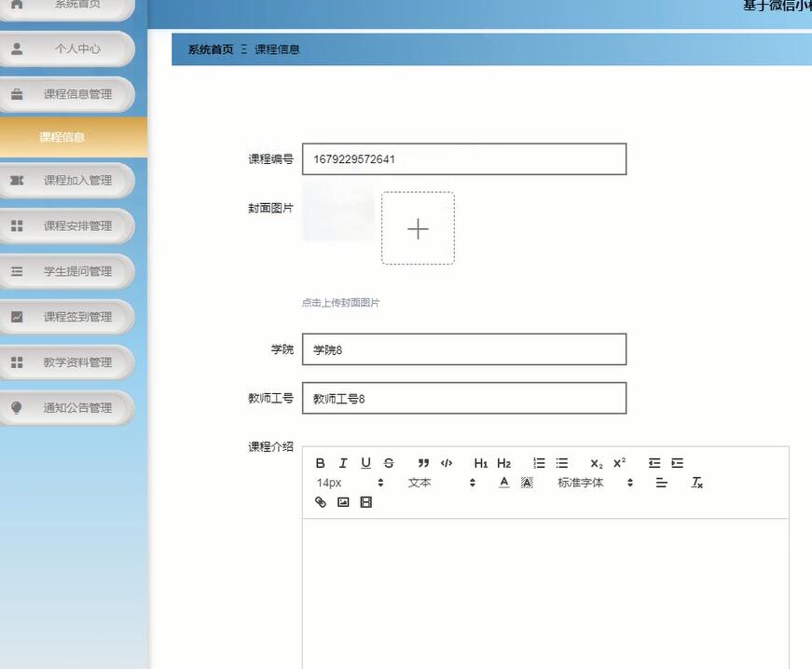
Task: Toggle underline formatting
Action: [x=365, y=463]
